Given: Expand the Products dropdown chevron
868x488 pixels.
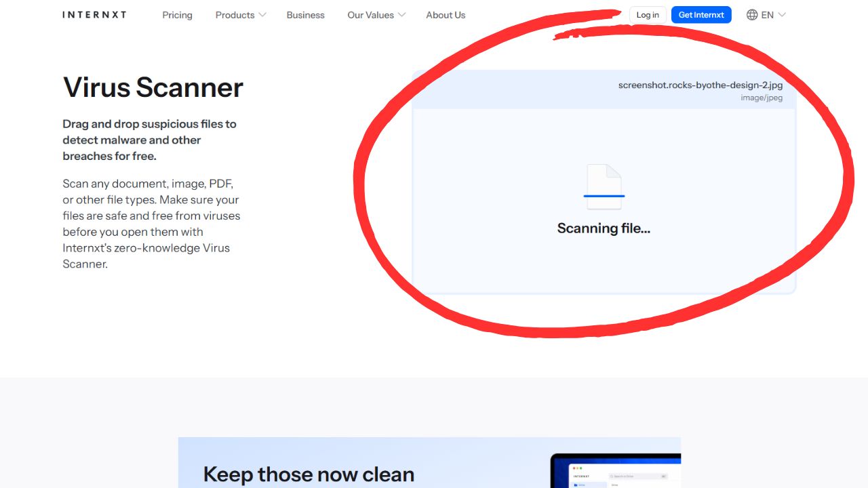Looking at the screenshot, I should (x=262, y=15).
